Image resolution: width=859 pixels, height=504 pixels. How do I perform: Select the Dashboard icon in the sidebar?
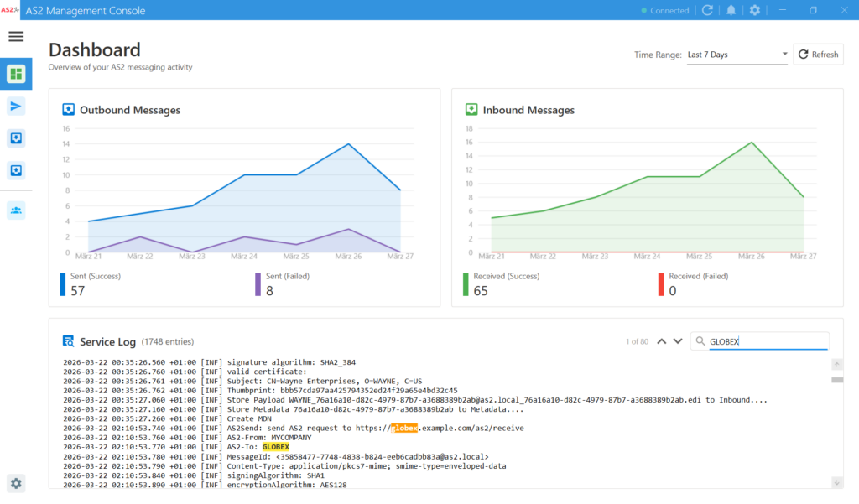click(16, 74)
